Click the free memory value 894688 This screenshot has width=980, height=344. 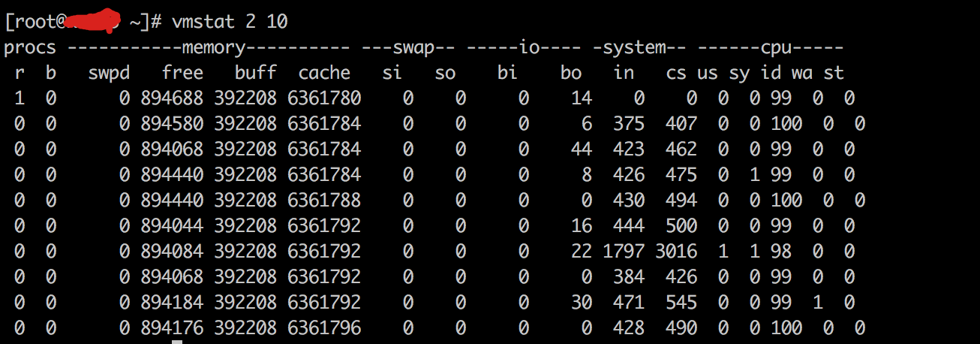coord(172,98)
